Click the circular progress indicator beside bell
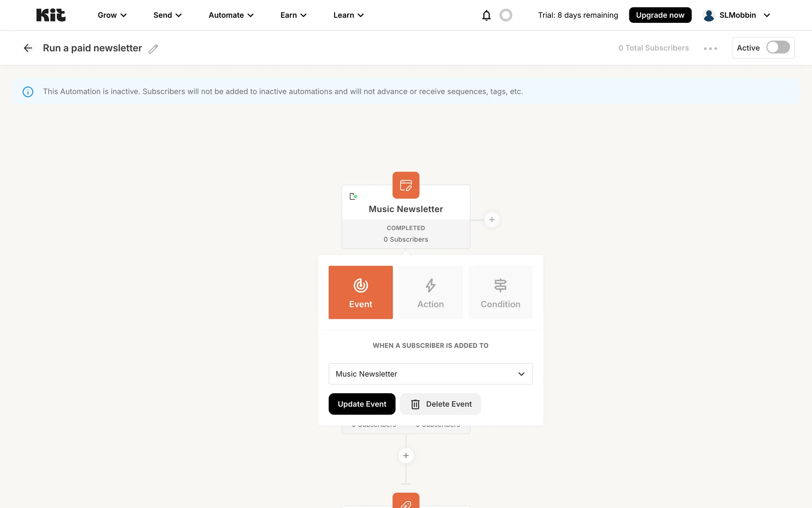This screenshot has width=812, height=508. (x=505, y=15)
